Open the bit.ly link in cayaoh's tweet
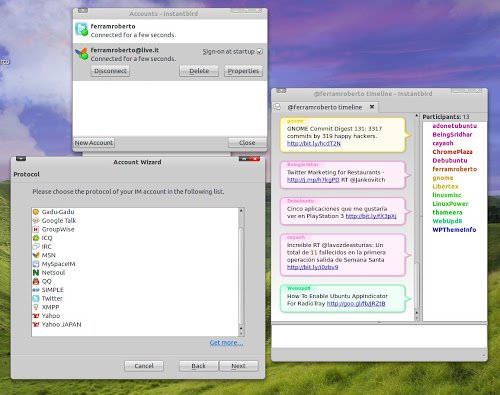This screenshot has height=395, width=500. (312, 267)
